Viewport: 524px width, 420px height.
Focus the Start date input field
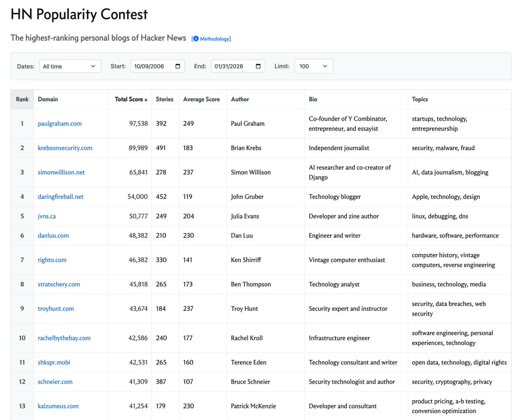(x=158, y=66)
